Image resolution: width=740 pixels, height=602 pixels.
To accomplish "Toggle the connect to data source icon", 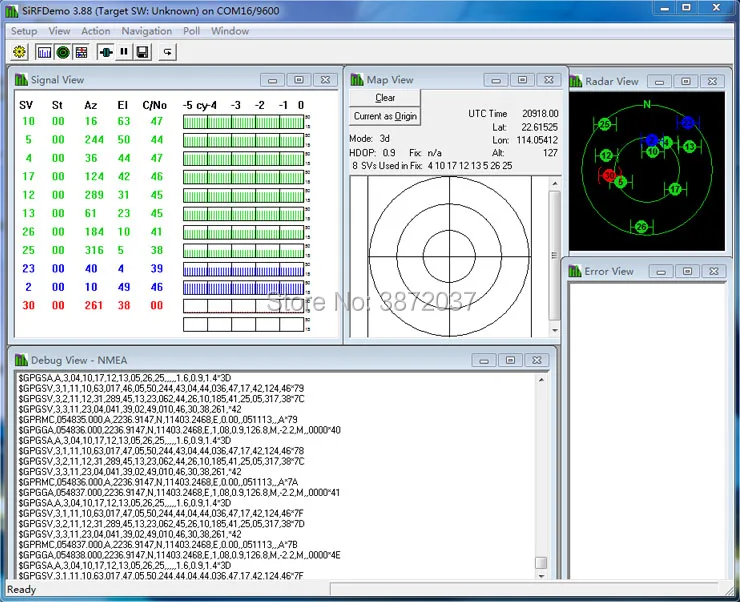I will point(106,52).
